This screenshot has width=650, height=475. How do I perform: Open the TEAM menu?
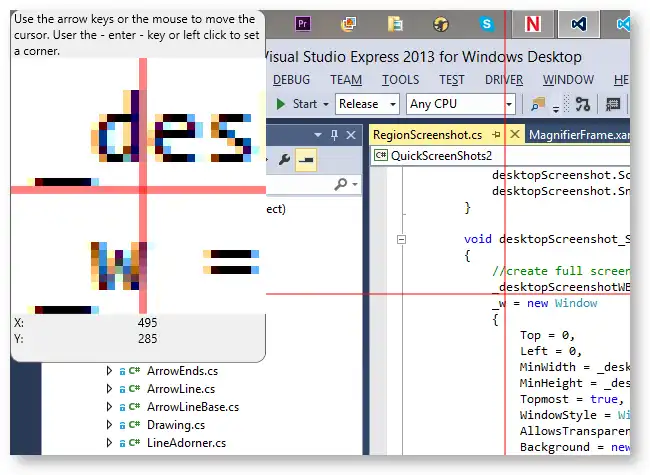[x=346, y=80]
